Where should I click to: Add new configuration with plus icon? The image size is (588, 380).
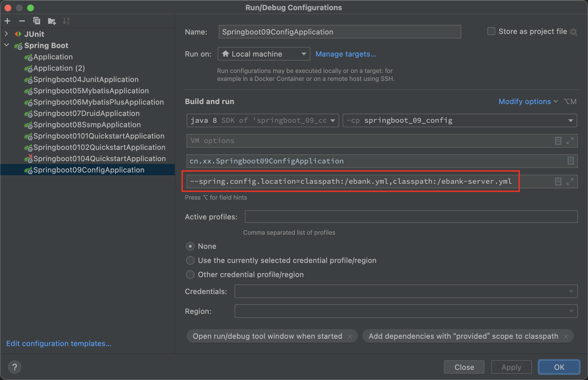click(x=8, y=21)
